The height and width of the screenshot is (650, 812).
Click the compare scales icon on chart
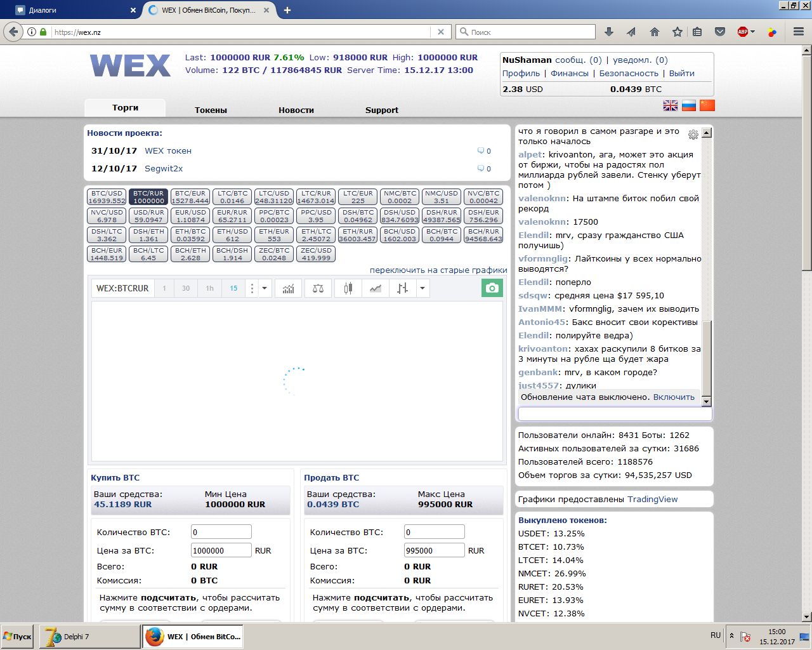point(318,288)
